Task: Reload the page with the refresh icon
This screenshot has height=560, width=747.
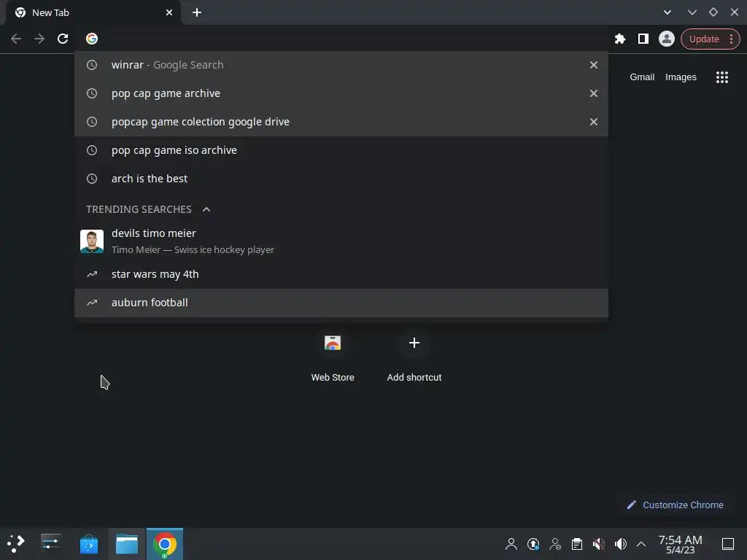Action: tap(63, 39)
